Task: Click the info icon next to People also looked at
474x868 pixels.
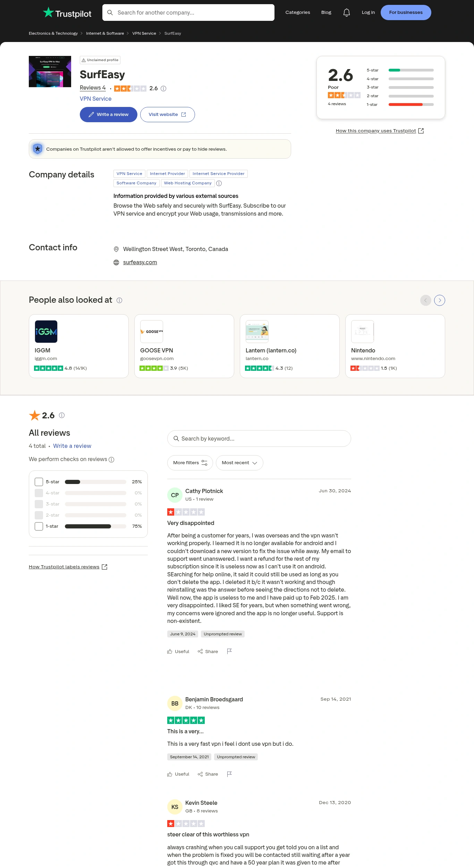Action: [x=119, y=300]
